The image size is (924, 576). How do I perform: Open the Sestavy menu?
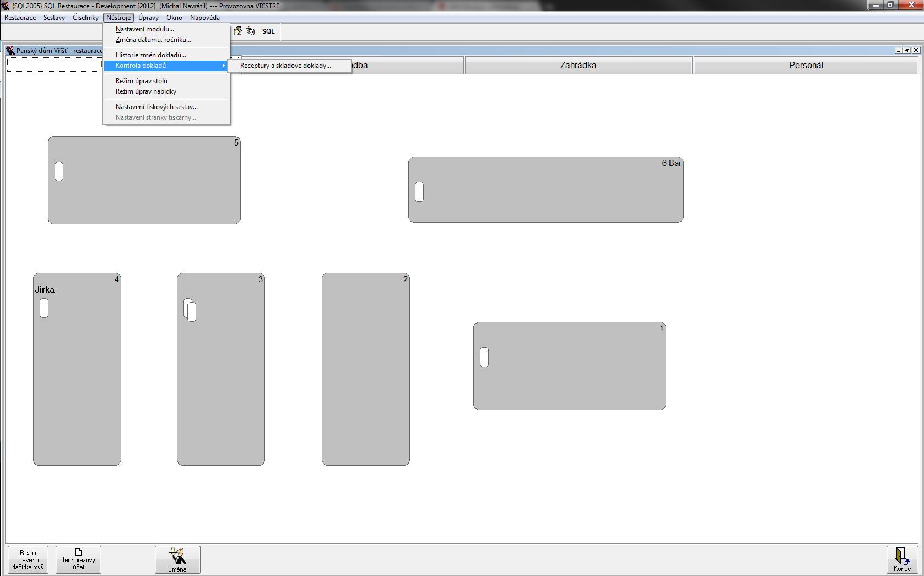[x=54, y=18]
